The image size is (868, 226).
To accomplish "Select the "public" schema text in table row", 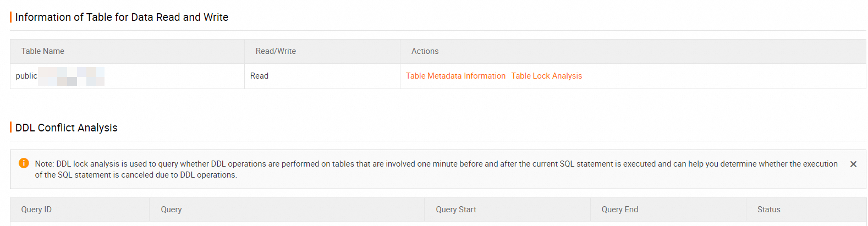I will [26, 76].
